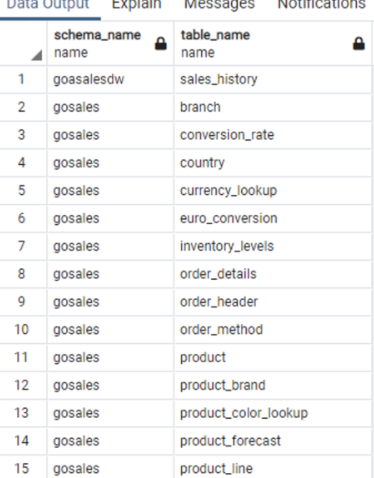Click the product_color_lookup cell
The image size is (374, 478).
click(x=273, y=413)
